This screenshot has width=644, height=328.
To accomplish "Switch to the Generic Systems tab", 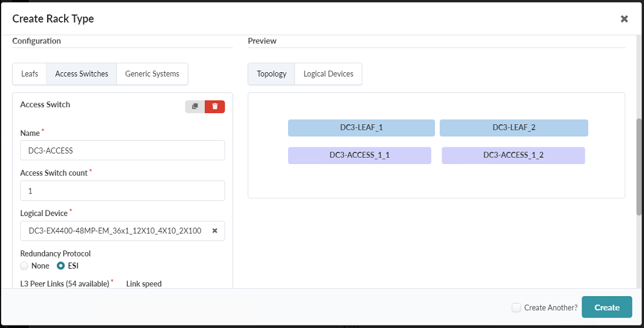I will [x=152, y=74].
